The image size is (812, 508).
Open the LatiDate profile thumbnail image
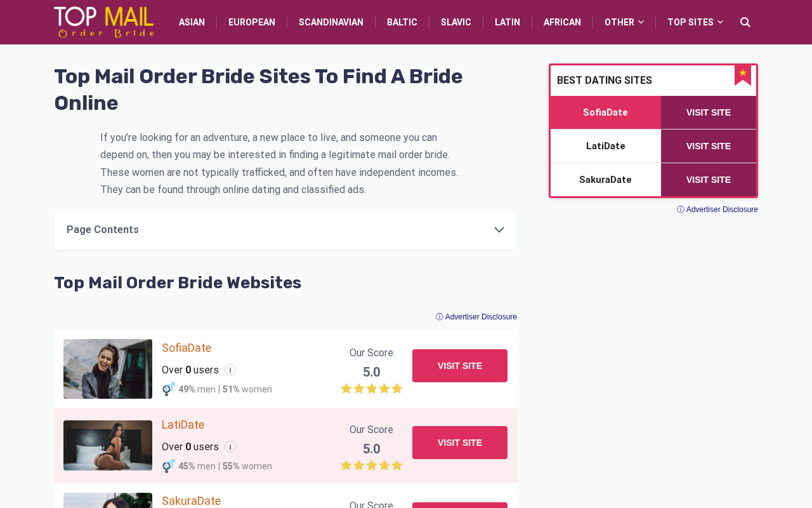(108, 445)
